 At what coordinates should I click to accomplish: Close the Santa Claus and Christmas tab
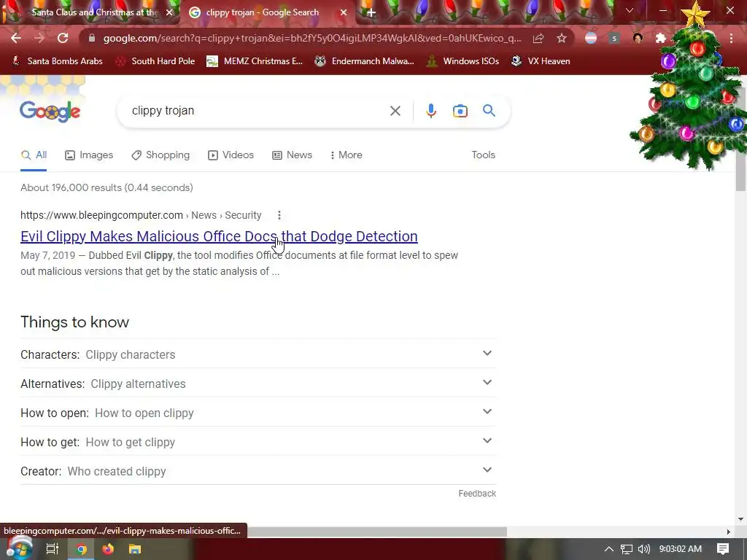coord(169,12)
